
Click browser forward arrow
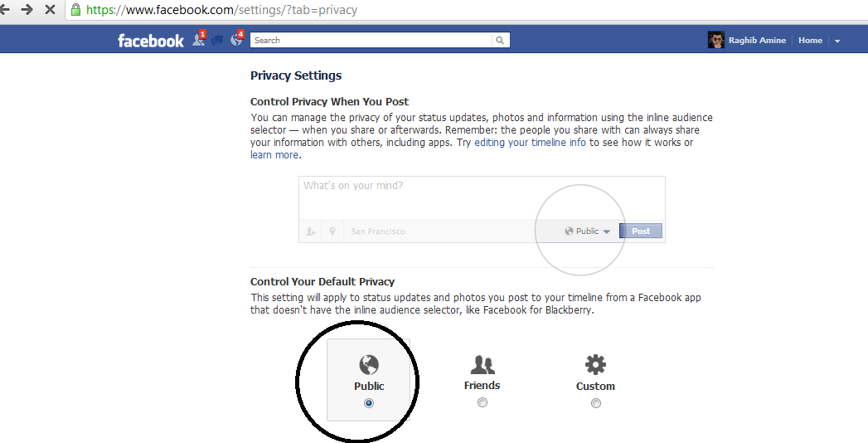coord(27,9)
